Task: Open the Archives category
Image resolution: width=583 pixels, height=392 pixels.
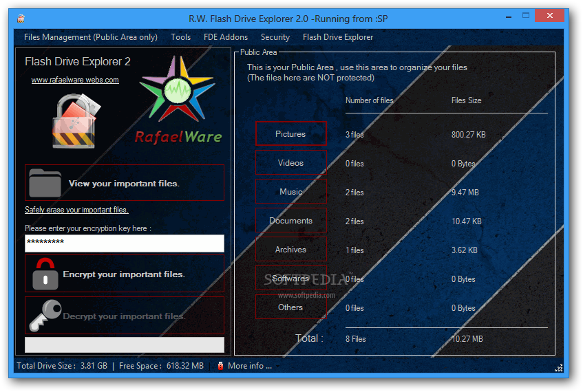Action: pyautogui.click(x=290, y=250)
